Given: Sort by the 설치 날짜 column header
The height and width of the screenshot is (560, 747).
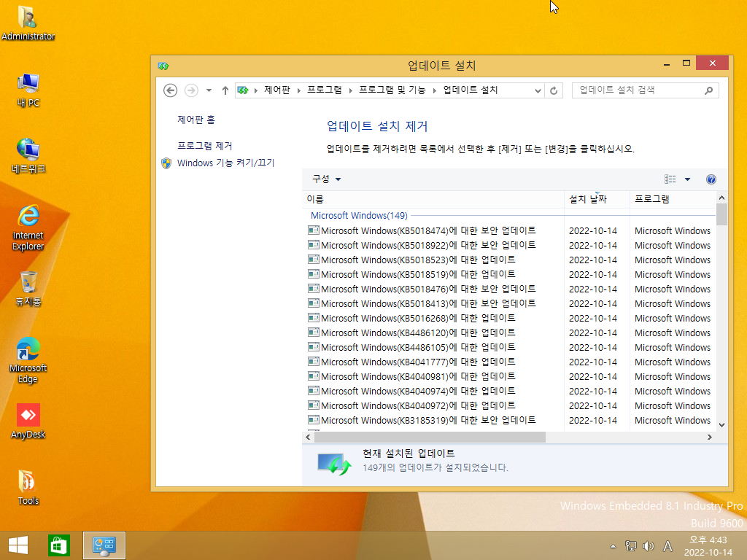Looking at the screenshot, I should pos(597,199).
